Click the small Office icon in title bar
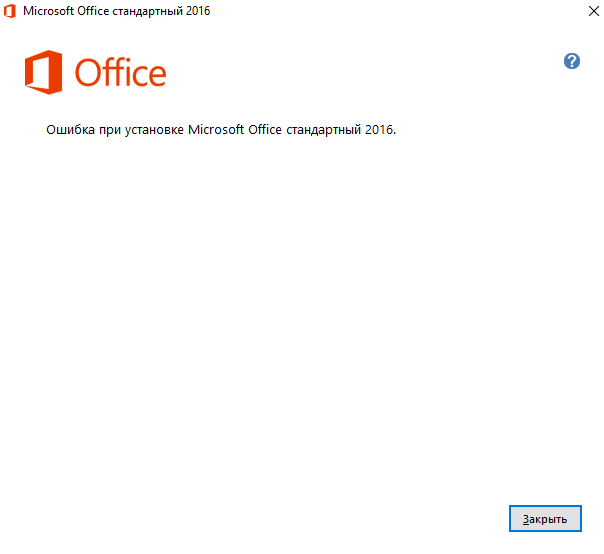This screenshot has width=604, height=554. 10,12
